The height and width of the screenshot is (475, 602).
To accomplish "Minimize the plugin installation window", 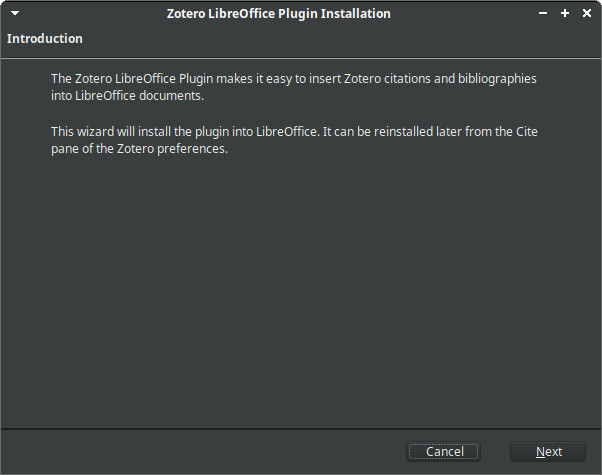I will pos(542,13).
